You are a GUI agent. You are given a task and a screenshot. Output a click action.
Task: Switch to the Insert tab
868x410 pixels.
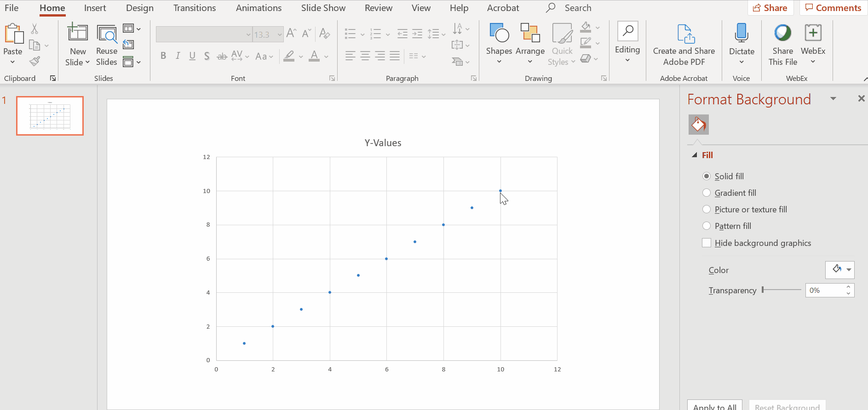tap(95, 8)
